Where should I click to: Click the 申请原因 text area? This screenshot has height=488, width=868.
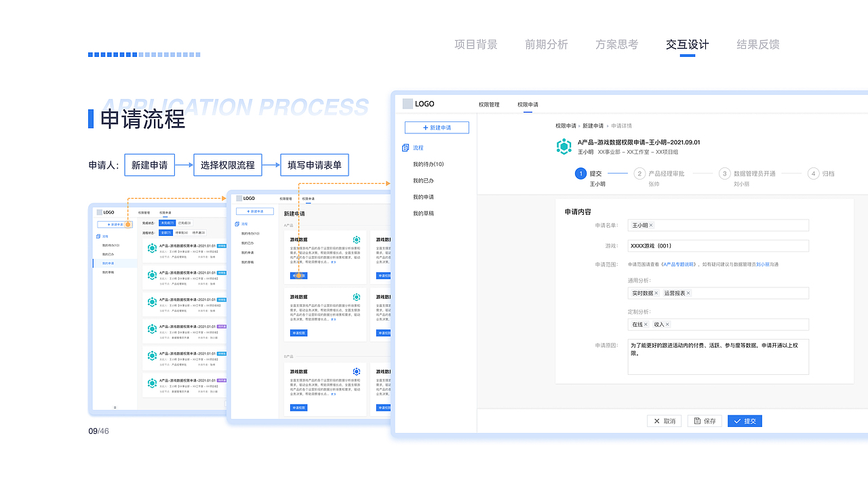coord(718,357)
